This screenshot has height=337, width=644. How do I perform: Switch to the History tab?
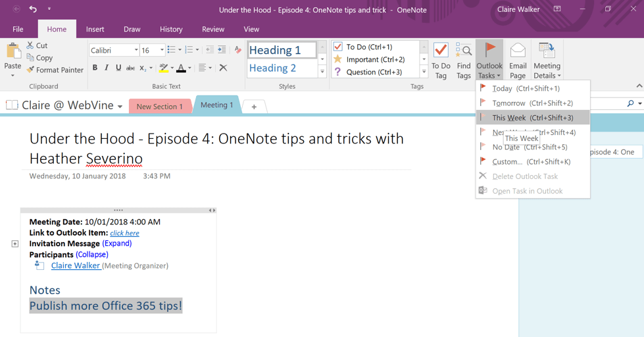171,29
